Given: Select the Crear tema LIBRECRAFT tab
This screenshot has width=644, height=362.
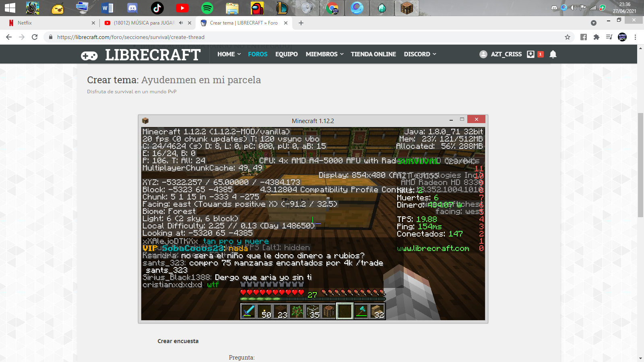Looking at the screenshot, I should [244, 23].
